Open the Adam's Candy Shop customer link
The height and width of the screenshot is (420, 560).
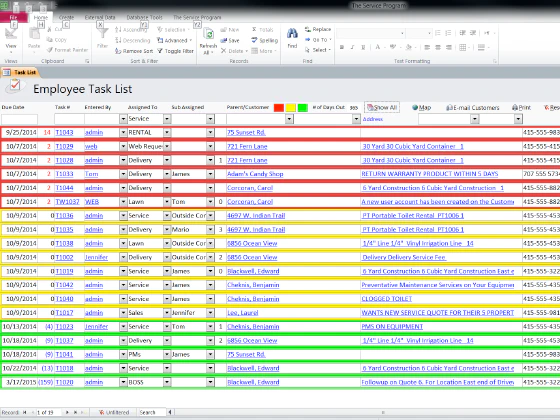(x=255, y=174)
